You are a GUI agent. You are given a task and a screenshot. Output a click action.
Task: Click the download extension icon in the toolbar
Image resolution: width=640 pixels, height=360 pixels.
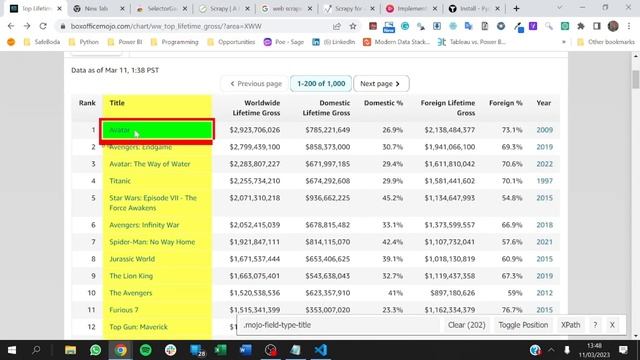(x=436, y=26)
